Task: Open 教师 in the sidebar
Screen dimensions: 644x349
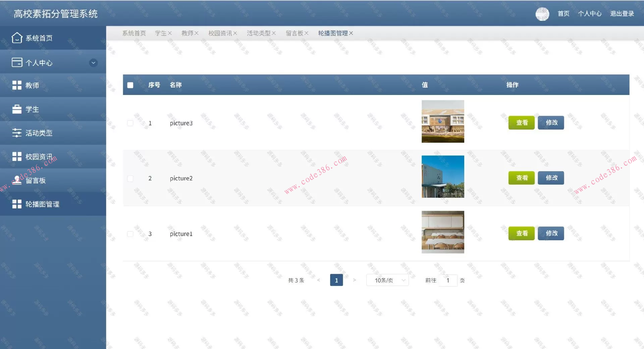Action: point(53,85)
